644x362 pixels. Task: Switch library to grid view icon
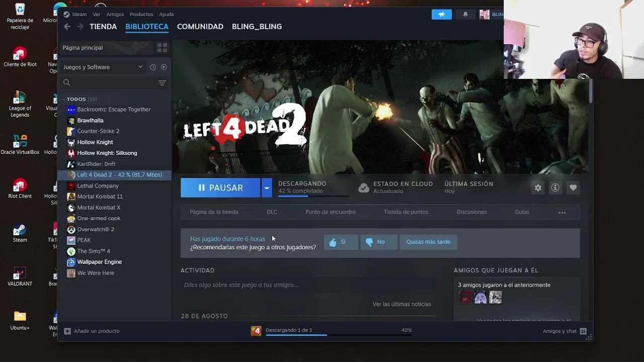pyautogui.click(x=162, y=48)
